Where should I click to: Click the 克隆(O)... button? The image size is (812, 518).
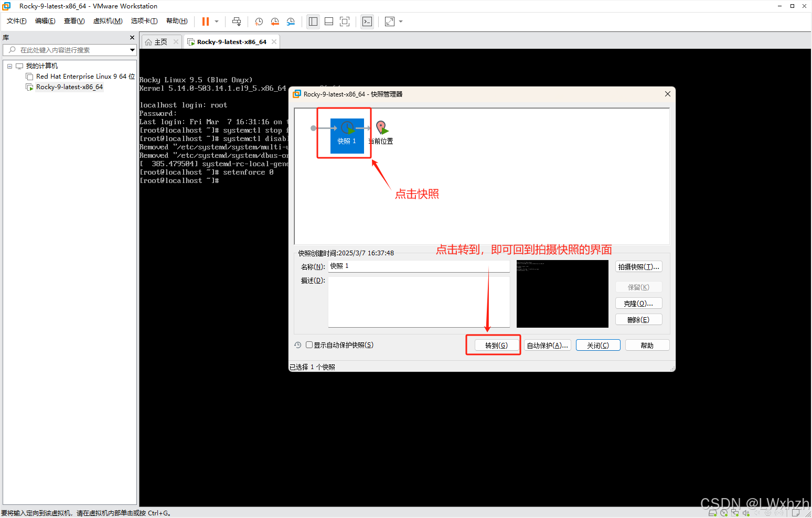pyautogui.click(x=639, y=304)
